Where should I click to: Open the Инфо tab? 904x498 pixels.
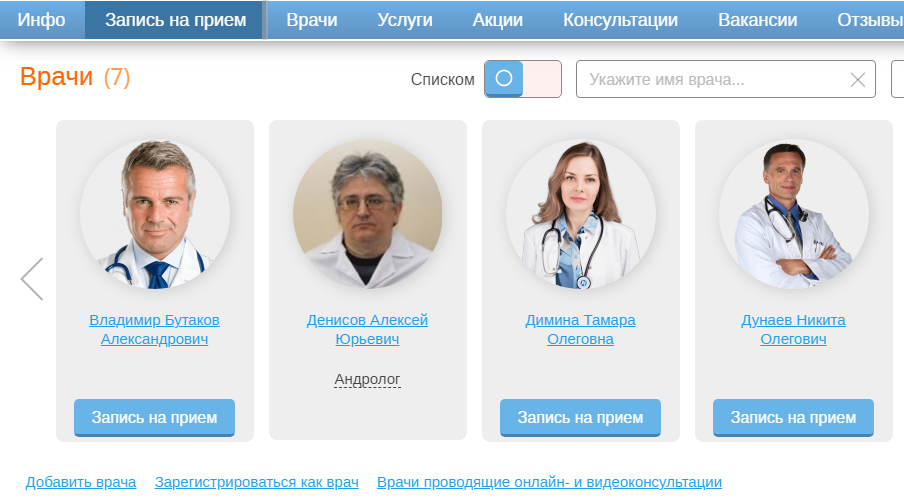point(42,20)
